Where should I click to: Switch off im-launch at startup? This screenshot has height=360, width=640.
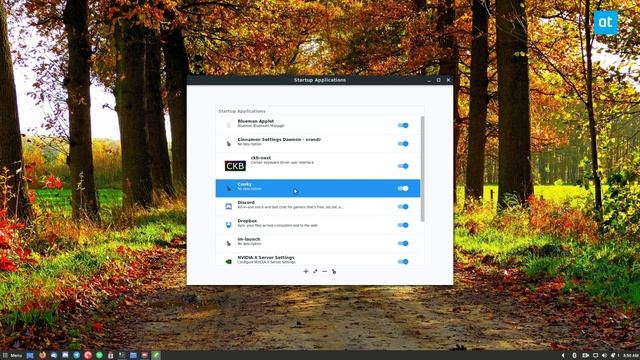tap(403, 243)
